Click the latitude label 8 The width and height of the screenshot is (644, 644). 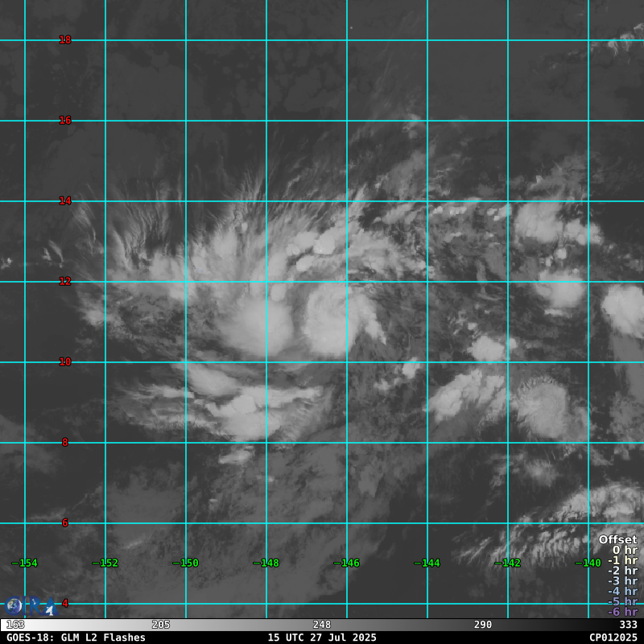click(x=65, y=443)
